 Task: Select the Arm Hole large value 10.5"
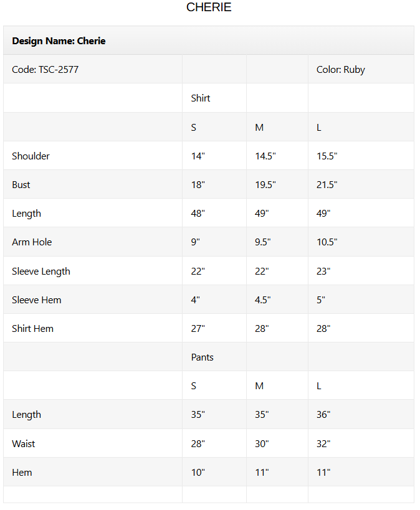pyautogui.click(x=327, y=242)
